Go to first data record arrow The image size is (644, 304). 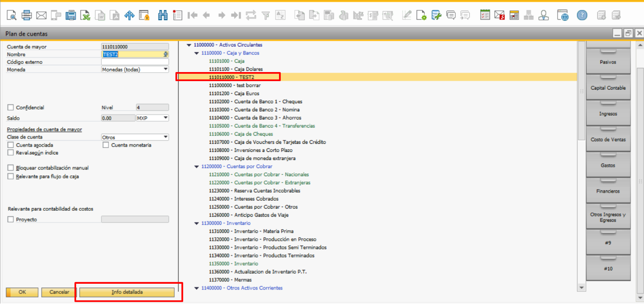point(193,15)
